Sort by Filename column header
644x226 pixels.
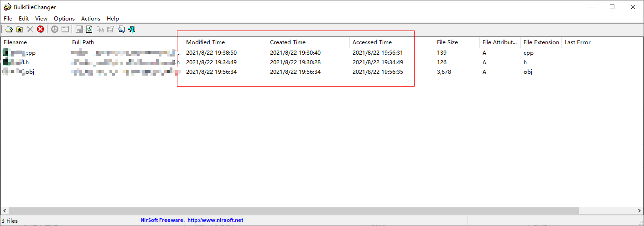point(35,42)
